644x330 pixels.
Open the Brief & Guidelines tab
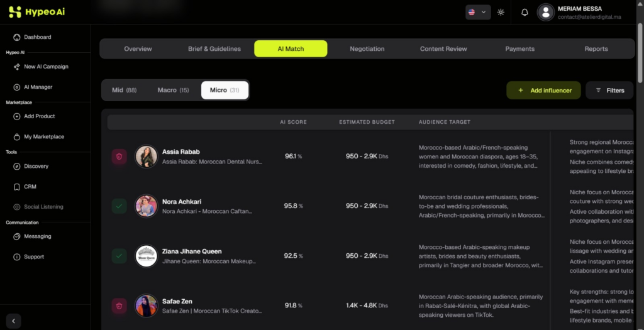[214, 49]
